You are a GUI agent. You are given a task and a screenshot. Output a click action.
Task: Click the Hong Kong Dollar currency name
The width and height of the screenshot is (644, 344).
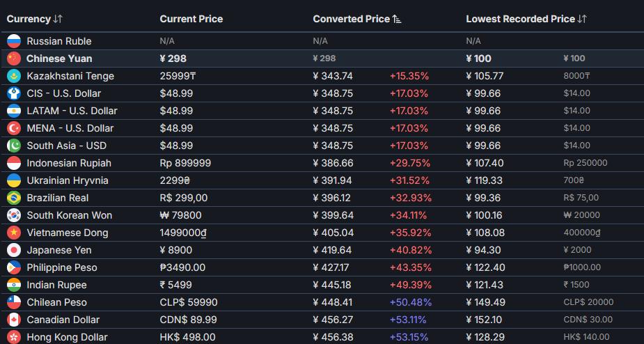(68, 337)
